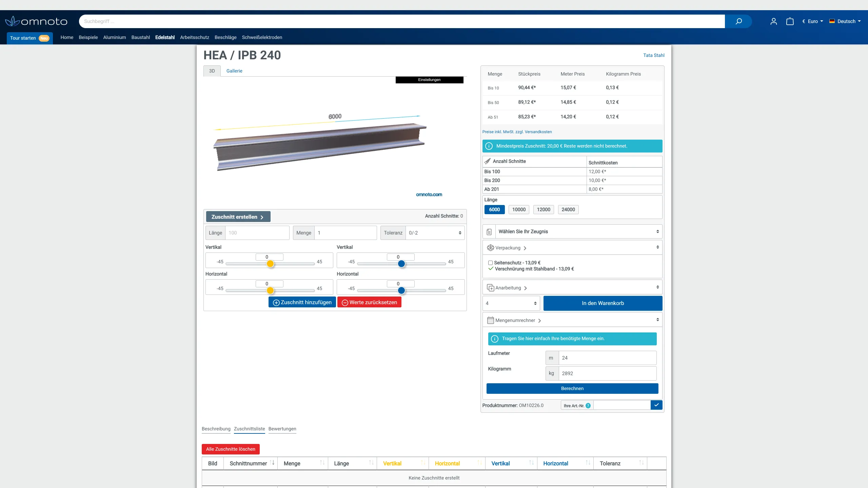Viewport: 868px width, 488px height.
Task: Open the Edelstahl menu item
Action: (x=165, y=37)
